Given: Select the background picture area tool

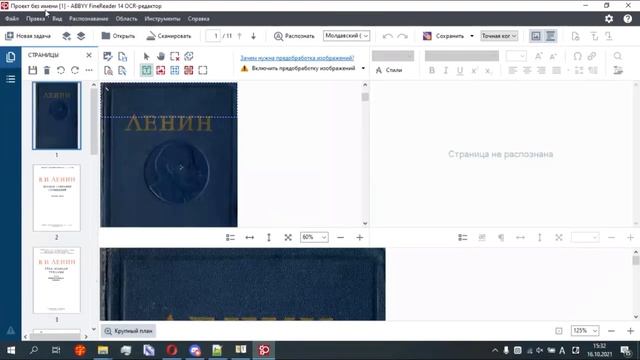Looking at the screenshot, I should 189,70.
